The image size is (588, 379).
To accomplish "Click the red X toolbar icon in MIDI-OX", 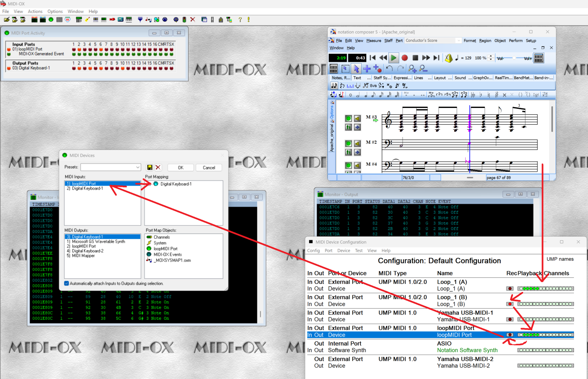I will [193, 20].
